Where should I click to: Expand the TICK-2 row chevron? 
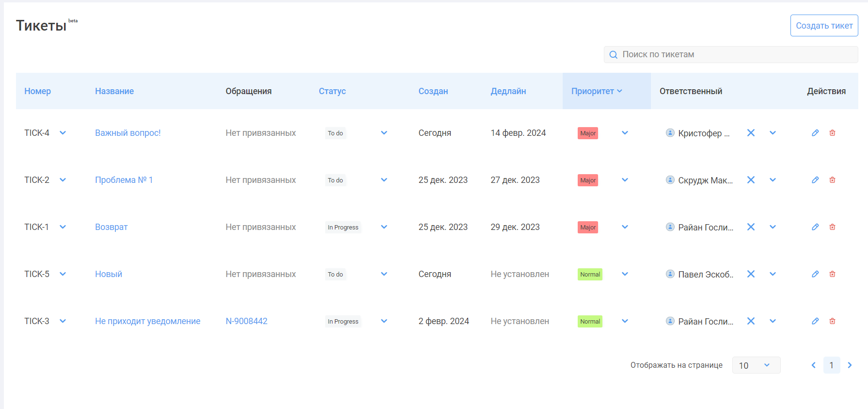63,180
